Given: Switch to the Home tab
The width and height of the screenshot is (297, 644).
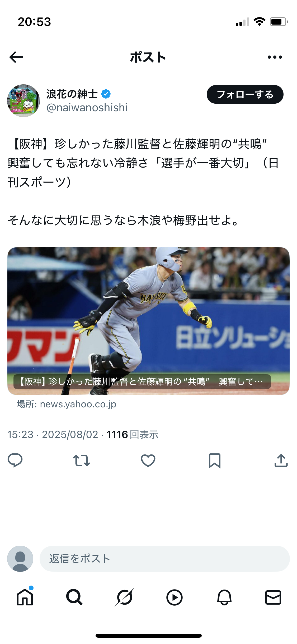Looking at the screenshot, I should point(25,597).
